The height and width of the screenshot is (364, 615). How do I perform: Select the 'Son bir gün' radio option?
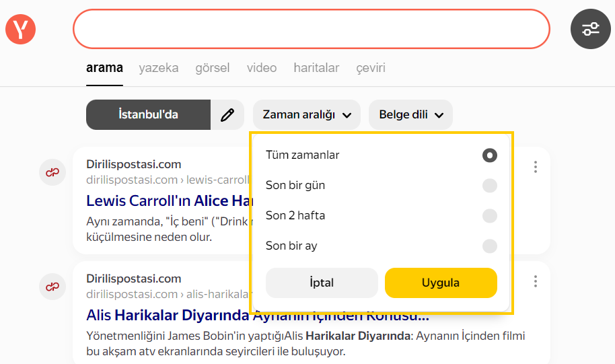pos(489,186)
